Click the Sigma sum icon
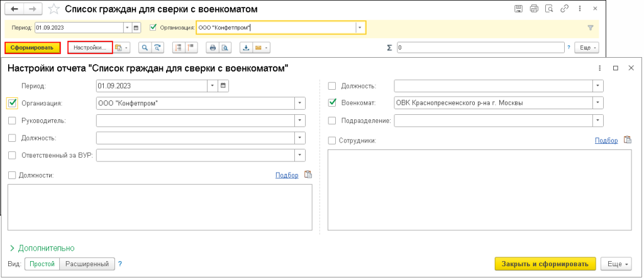Screen dimensions: 644x280 click(389, 48)
